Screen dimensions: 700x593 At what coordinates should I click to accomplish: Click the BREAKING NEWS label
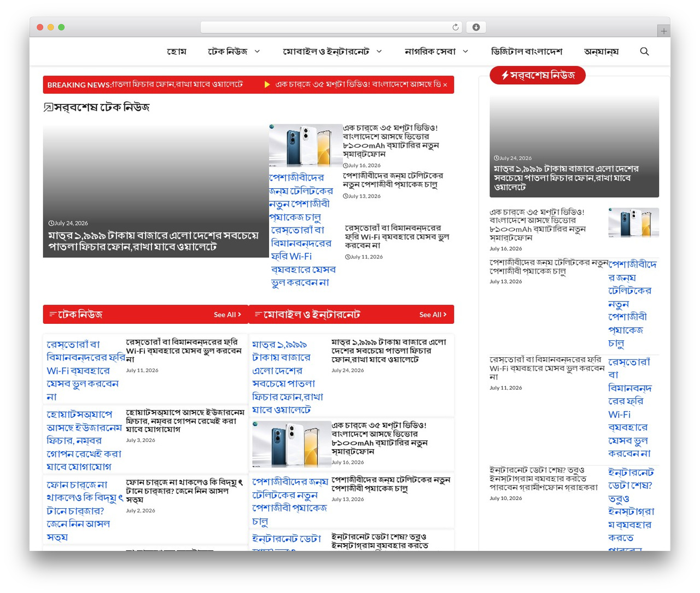click(x=79, y=85)
